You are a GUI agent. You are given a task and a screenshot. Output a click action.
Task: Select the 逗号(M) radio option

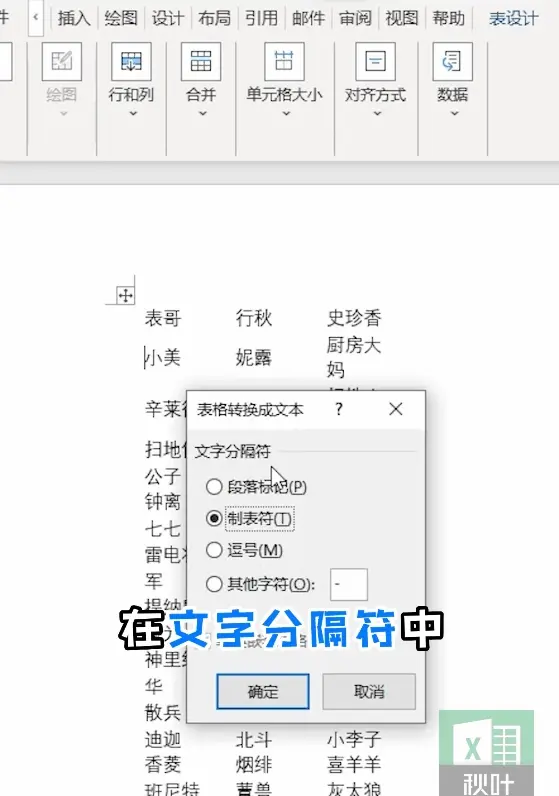214,550
